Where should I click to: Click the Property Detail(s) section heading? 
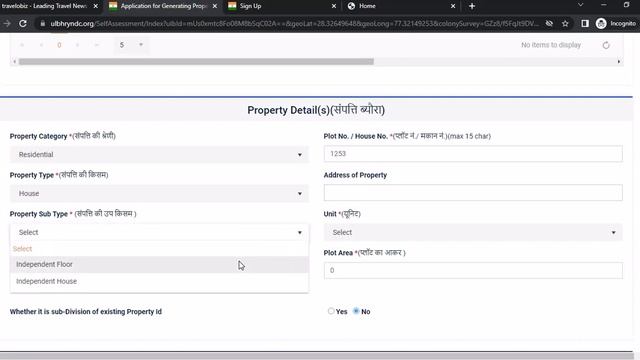316,110
